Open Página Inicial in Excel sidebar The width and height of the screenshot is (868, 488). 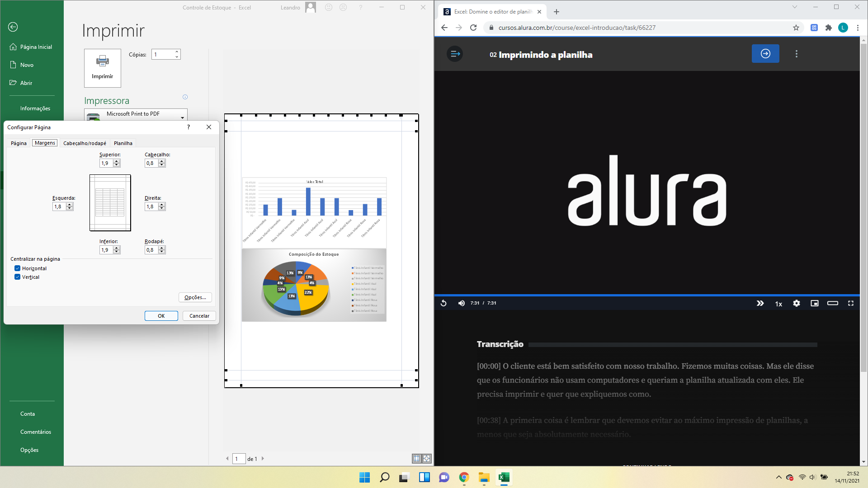click(32, 47)
